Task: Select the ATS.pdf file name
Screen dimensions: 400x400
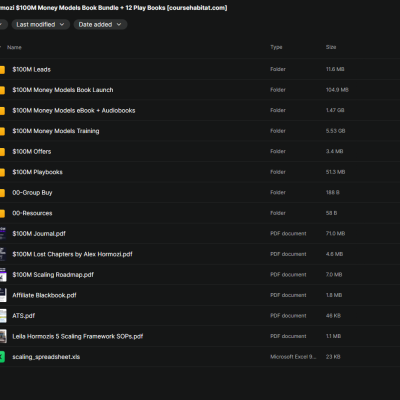Action: 24,316
